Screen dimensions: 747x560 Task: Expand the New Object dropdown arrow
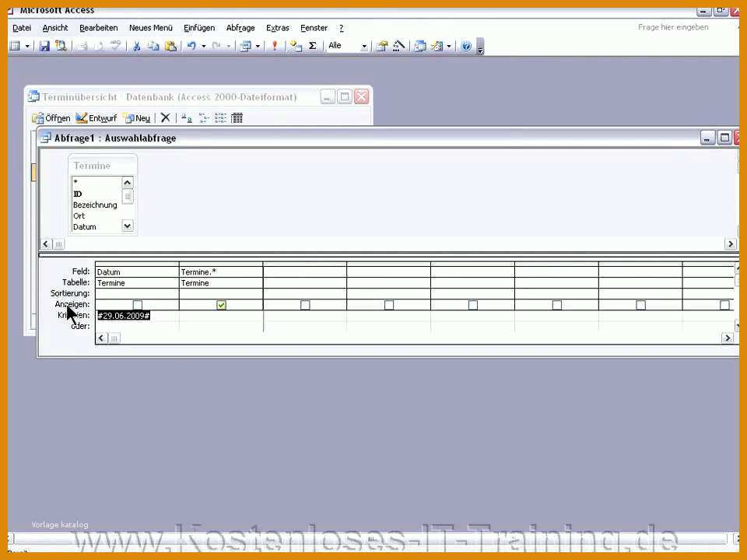pyautogui.click(x=449, y=46)
